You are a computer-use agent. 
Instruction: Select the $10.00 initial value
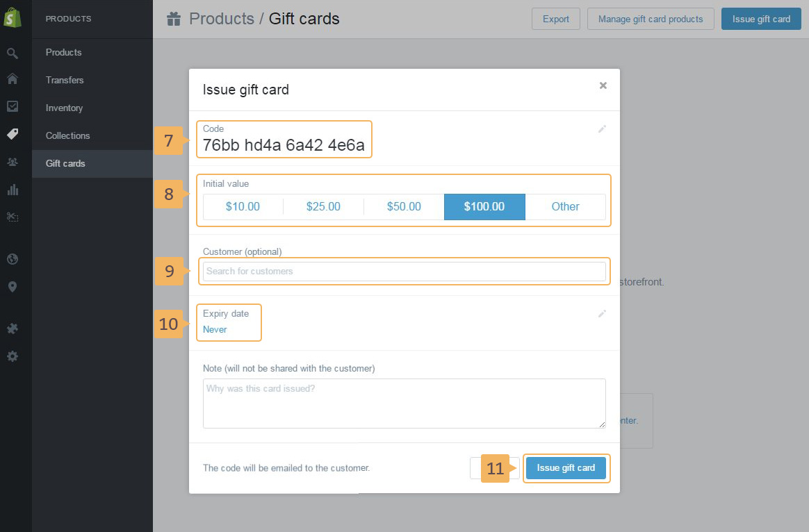(243, 206)
